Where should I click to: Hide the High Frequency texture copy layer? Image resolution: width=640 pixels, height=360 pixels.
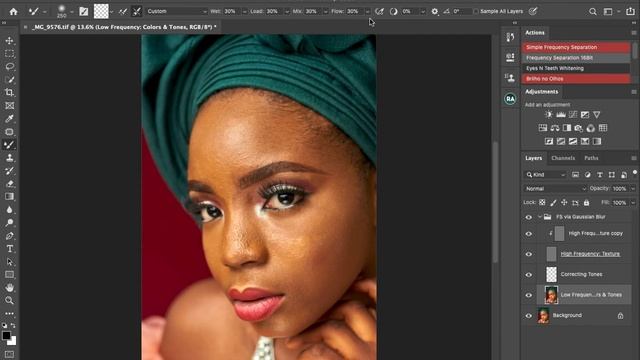pyautogui.click(x=529, y=234)
